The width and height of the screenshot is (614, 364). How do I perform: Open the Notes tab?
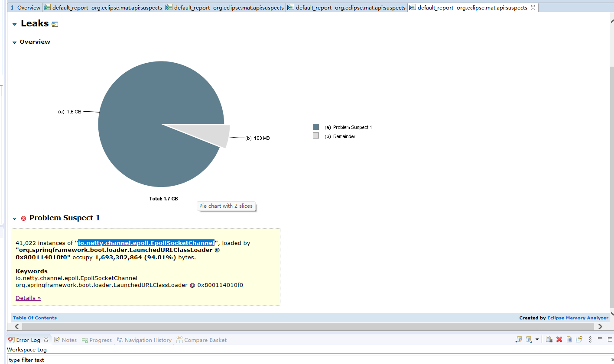pyautogui.click(x=65, y=340)
